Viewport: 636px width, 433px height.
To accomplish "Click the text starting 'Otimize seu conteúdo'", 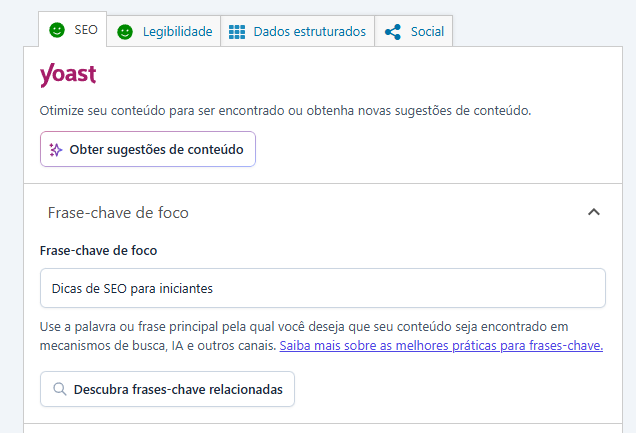I will pyautogui.click(x=286, y=110).
